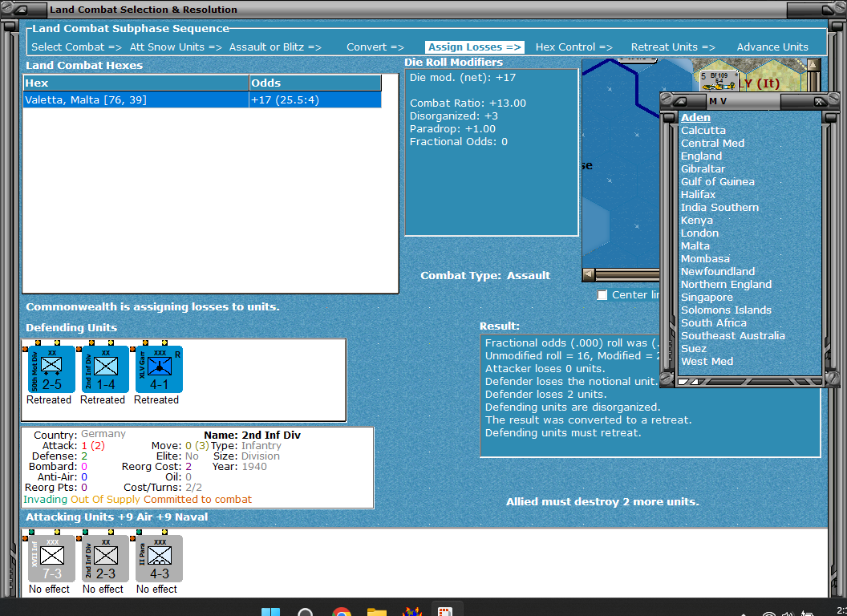Select Northern England in the list
Image resolution: width=847 pixels, height=616 pixels.
[726, 284]
